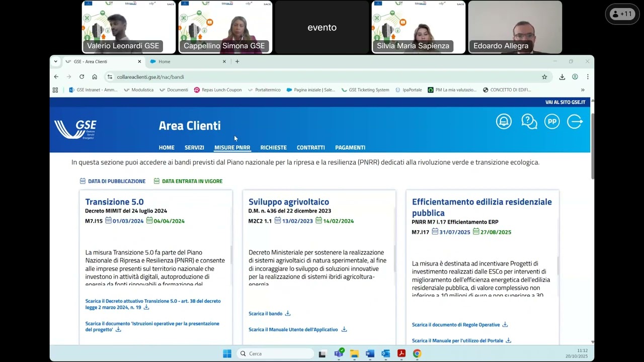Open the Sviluppo agrivoltaico card title
This screenshot has height=362, width=644.
[289, 202]
